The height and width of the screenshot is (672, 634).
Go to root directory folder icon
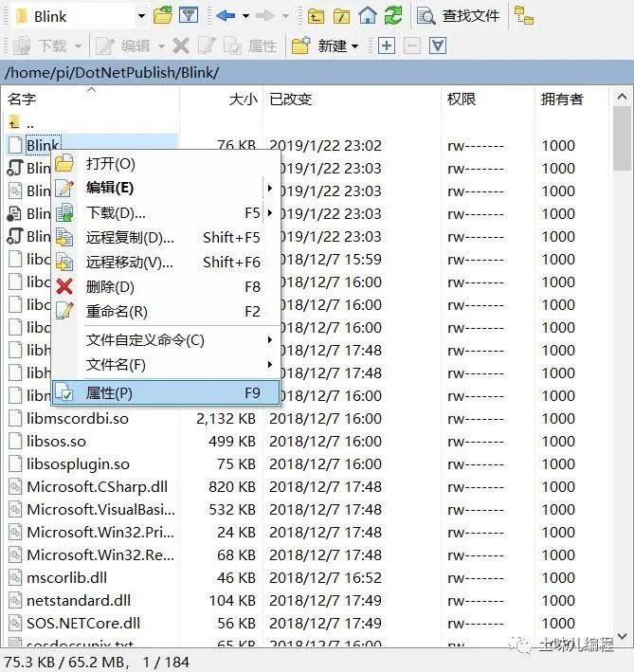(341, 16)
